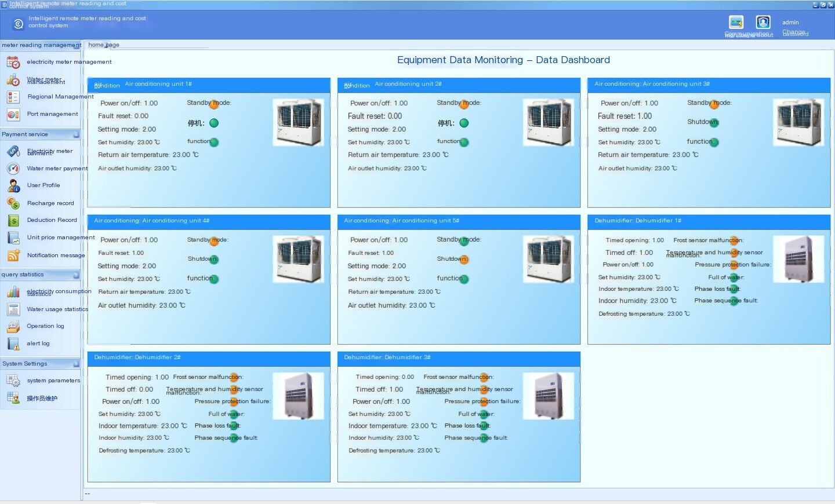
Task: Click Air conditioning unit 4# title bar
Action: tap(209, 221)
